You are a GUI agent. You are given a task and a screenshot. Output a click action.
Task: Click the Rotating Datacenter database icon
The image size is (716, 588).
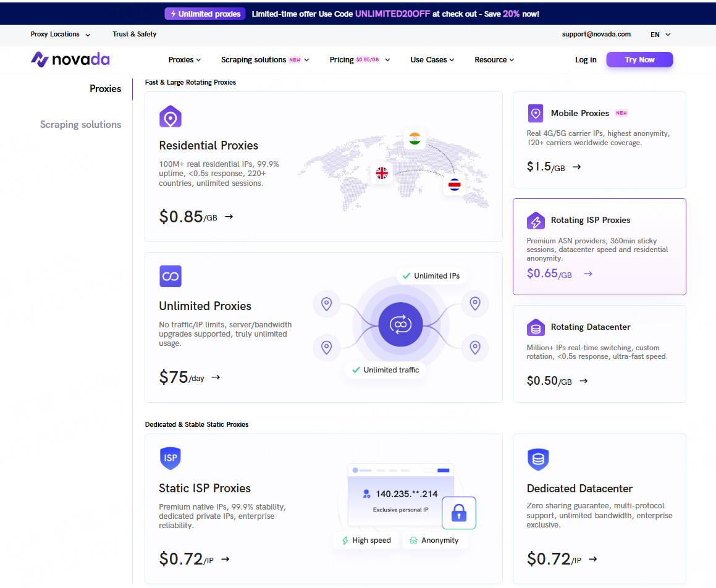tap(536, 327)
